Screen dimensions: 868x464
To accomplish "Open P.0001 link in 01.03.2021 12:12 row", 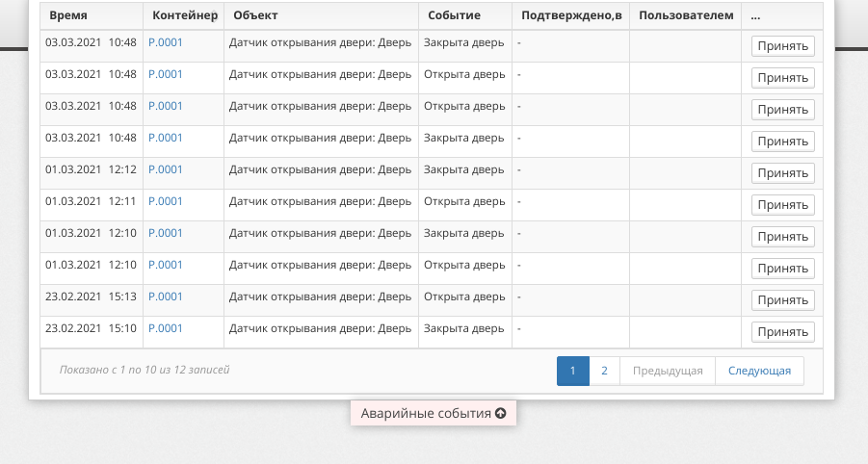I will coord(166,169).
